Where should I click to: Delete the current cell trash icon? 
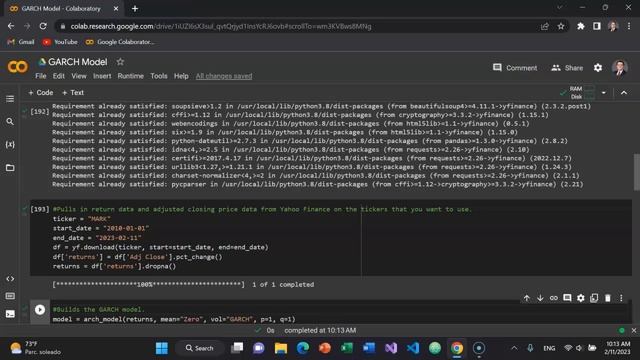[x=607, y=298]
